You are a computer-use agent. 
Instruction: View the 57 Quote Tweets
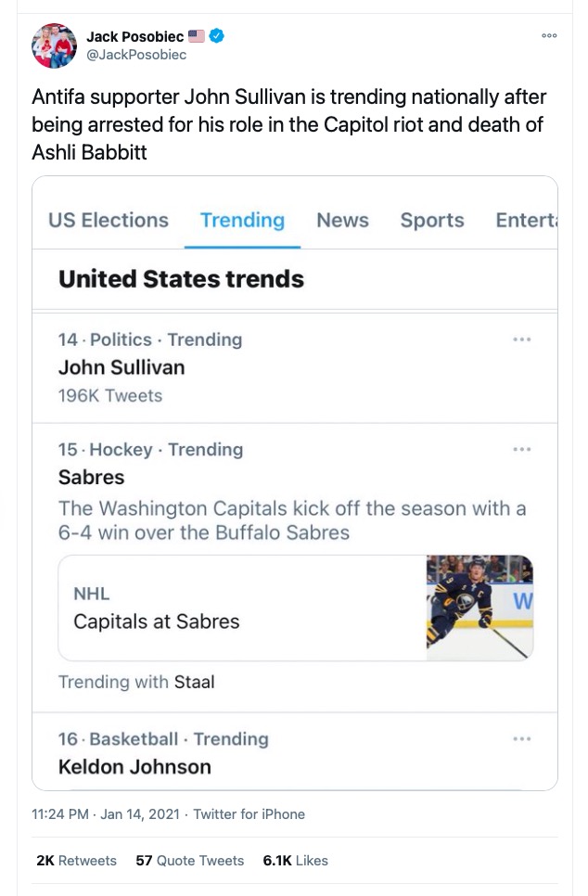click(x=190, y=860)
